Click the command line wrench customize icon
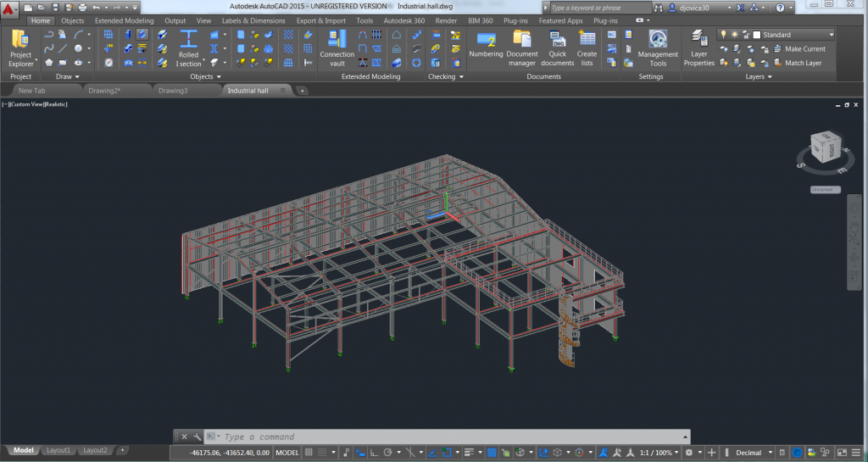Screen dimensions: 868x462 (197, 437)
